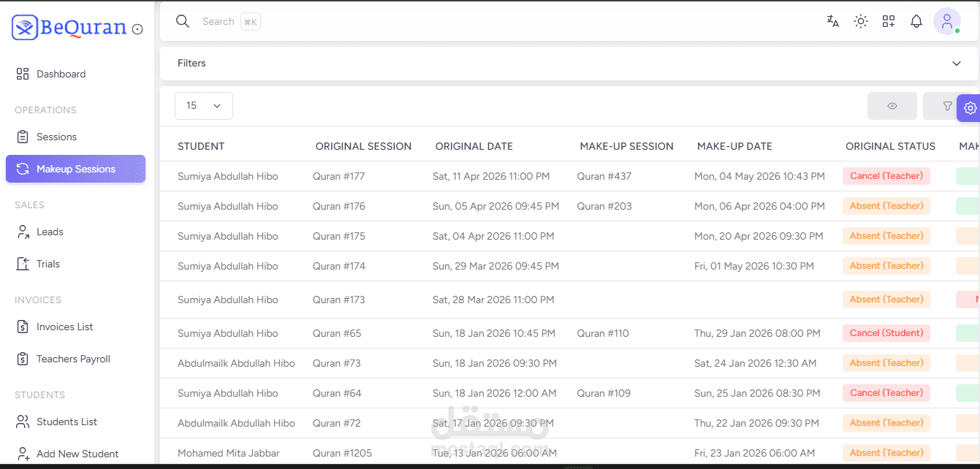Open Teachers Payroll from the sidebar

tap(73, 359)
